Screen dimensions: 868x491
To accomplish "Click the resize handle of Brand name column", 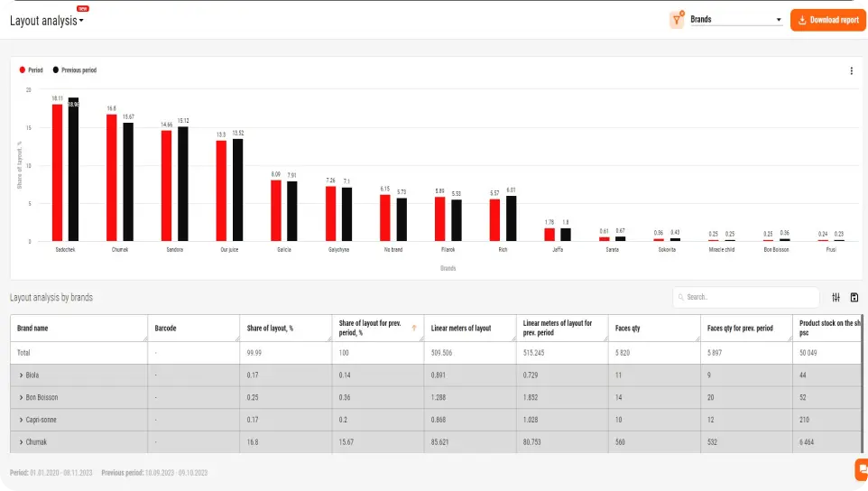I will (143, 337).
